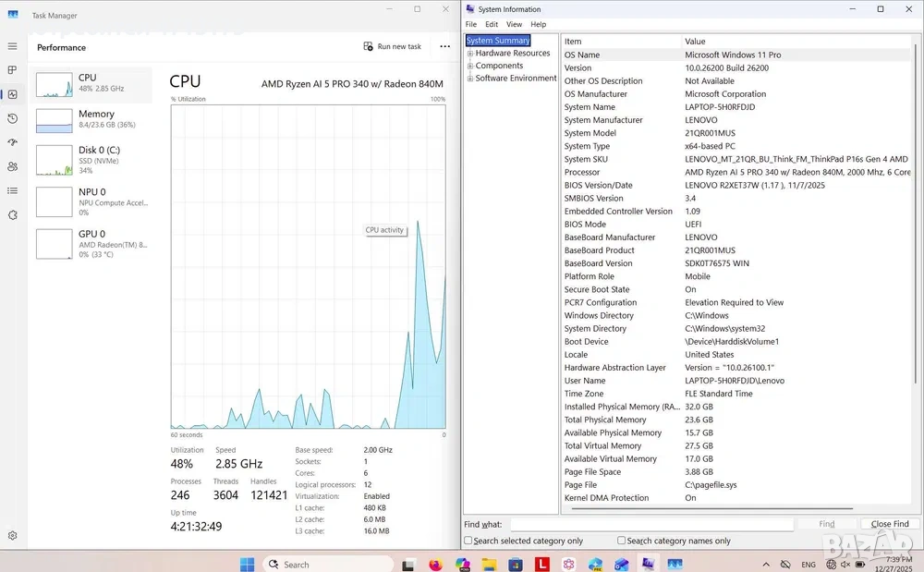Open the three-dots more options menu
Screen dimensions: 924x572
[x=444, y=46]
